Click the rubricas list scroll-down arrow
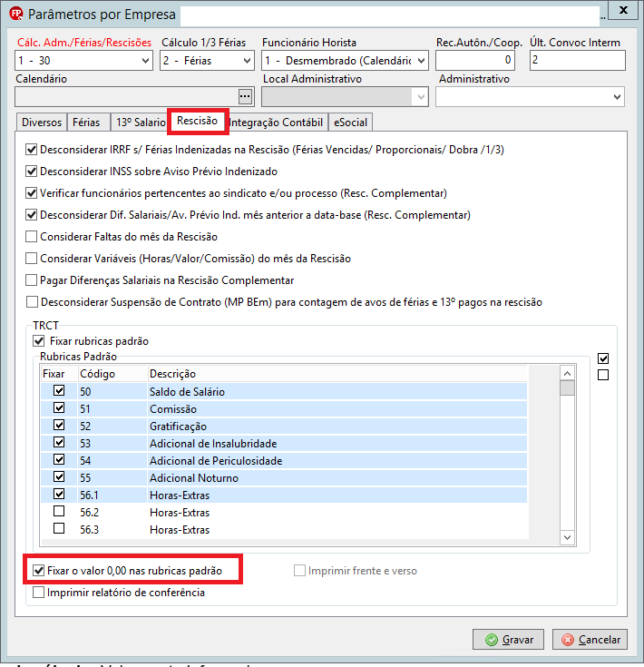Screen dimensions: 644x667 567,537
